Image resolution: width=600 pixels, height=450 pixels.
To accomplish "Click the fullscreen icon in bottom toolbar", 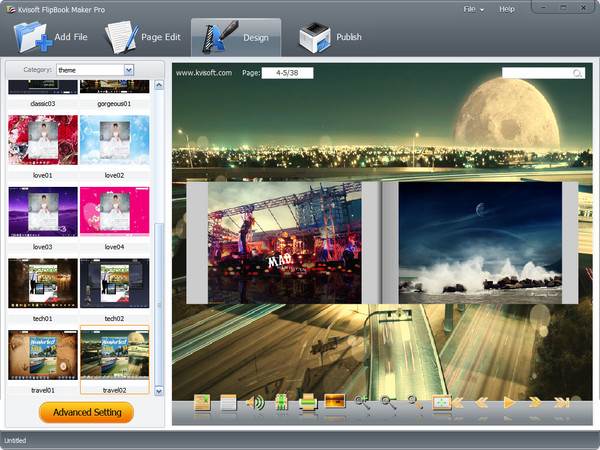I will [x=441, y=403].
